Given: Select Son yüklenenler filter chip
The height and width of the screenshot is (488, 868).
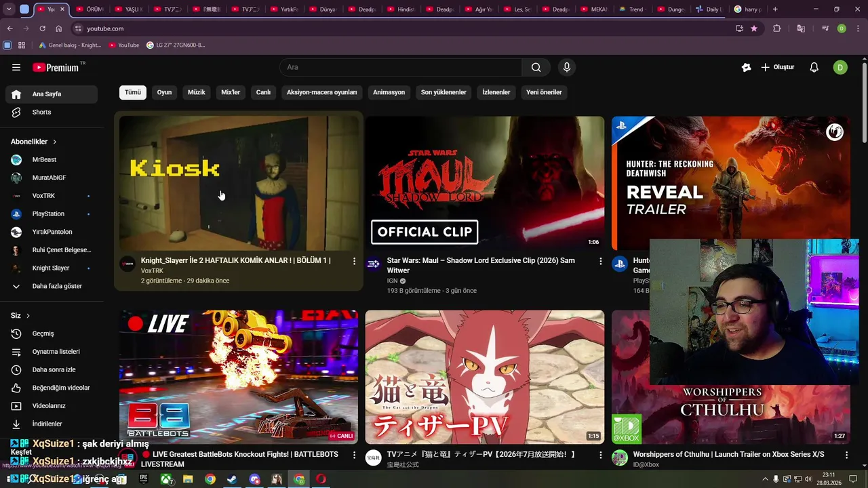Looking at the screenshot, I should coord(443,92).
